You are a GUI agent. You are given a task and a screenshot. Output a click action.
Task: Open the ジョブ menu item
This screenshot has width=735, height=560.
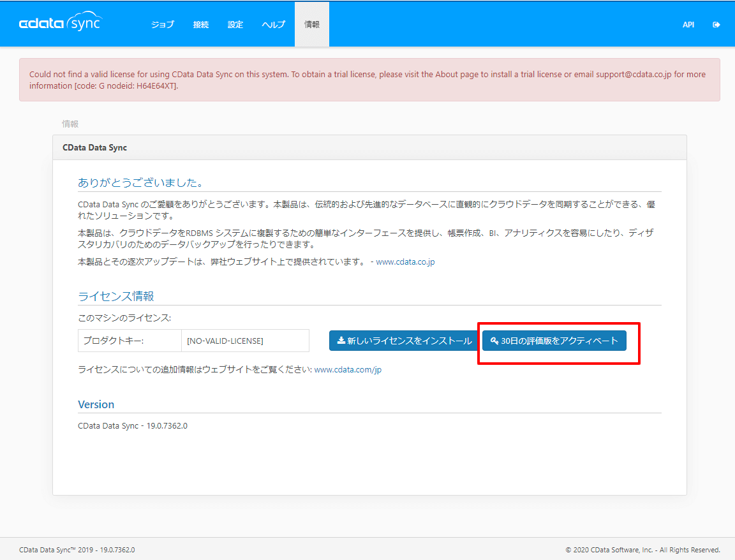tap(162, 25)
